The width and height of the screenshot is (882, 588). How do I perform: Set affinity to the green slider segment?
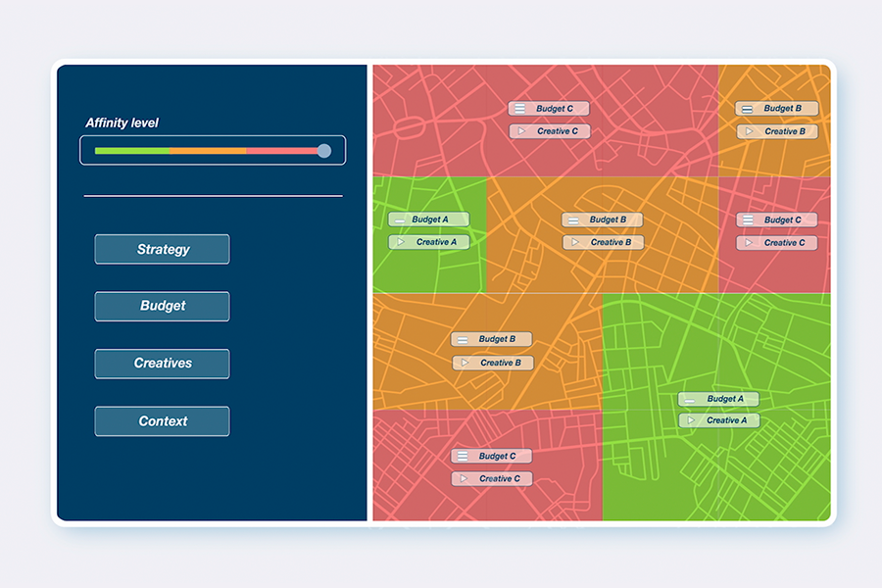coord(132,151)
